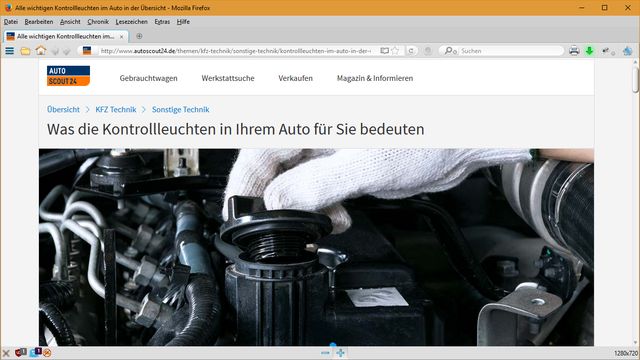Viewport: 640px width, 360px height.
Task: Toggle reader view in address bar
Action: coord(384,51)
